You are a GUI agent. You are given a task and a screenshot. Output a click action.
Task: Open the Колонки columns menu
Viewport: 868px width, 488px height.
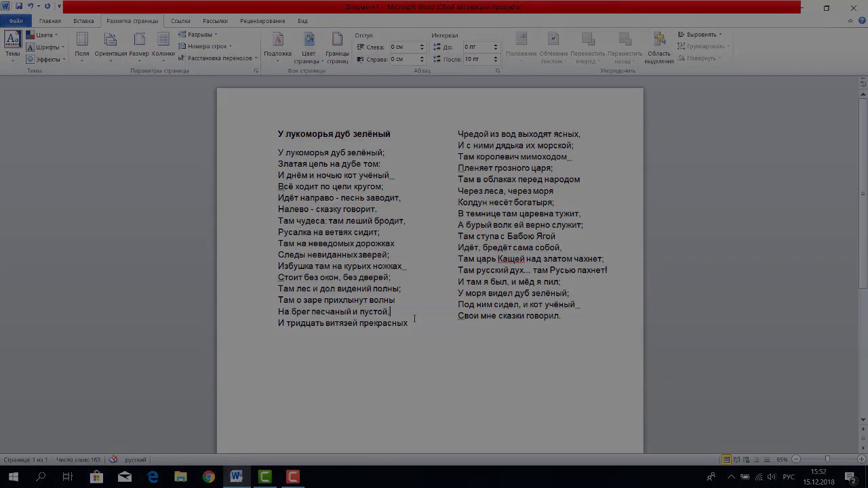[163, 47]
